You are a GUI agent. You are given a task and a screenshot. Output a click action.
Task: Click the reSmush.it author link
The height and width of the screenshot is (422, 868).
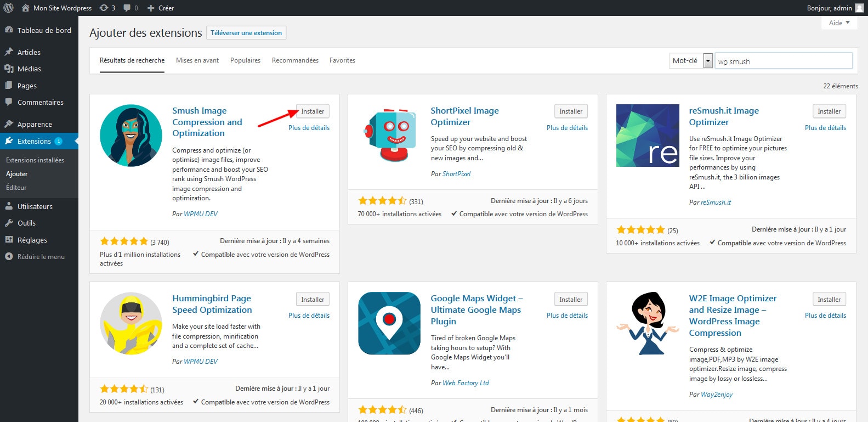716,202
